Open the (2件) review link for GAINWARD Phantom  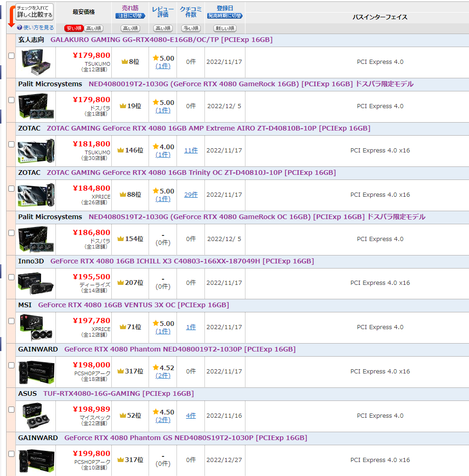coord(163,376)
